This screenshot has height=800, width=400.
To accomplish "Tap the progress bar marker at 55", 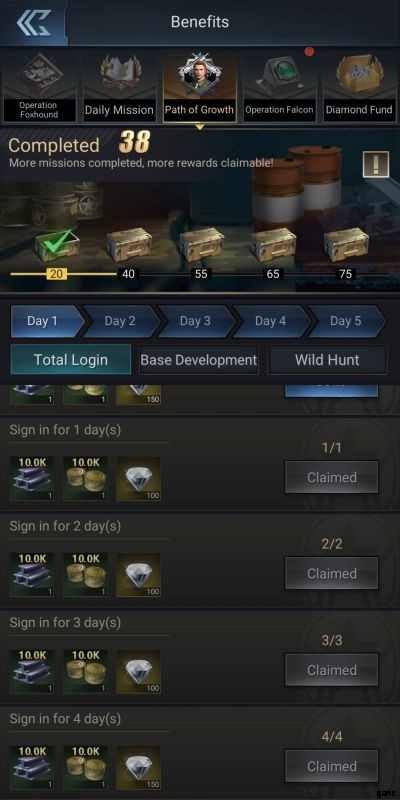I will click(201, 274).
